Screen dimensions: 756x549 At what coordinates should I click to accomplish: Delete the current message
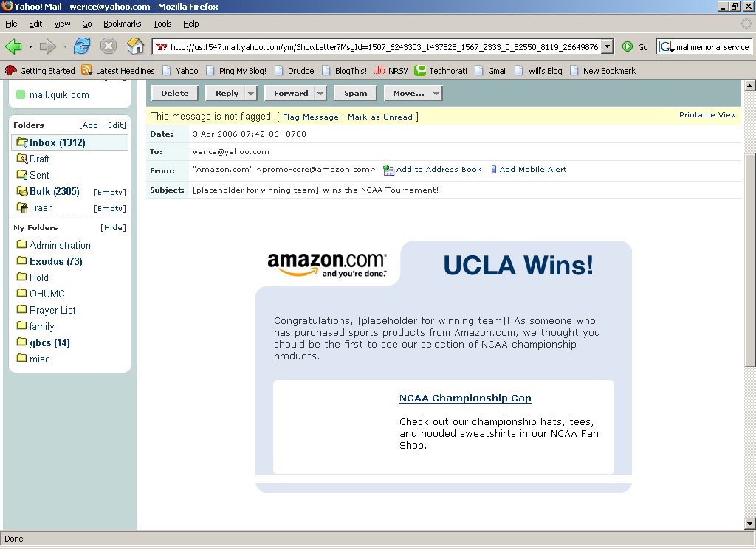coord(174,94)
